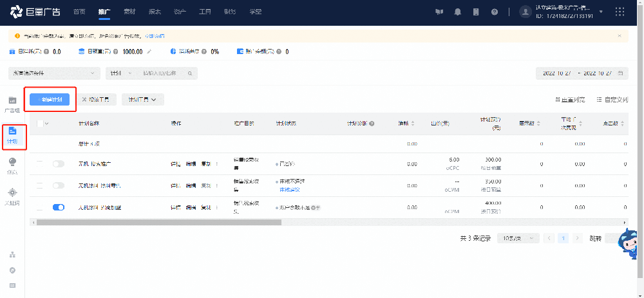Switch to the 报表 menu tab
Image resolution: width=644 pixels, height=298 pixels.
click(x=154, y=12)
